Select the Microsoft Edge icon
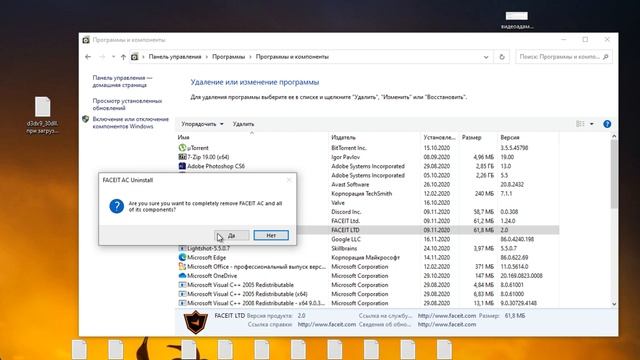640x360 pixels. (x=182, y=257)
